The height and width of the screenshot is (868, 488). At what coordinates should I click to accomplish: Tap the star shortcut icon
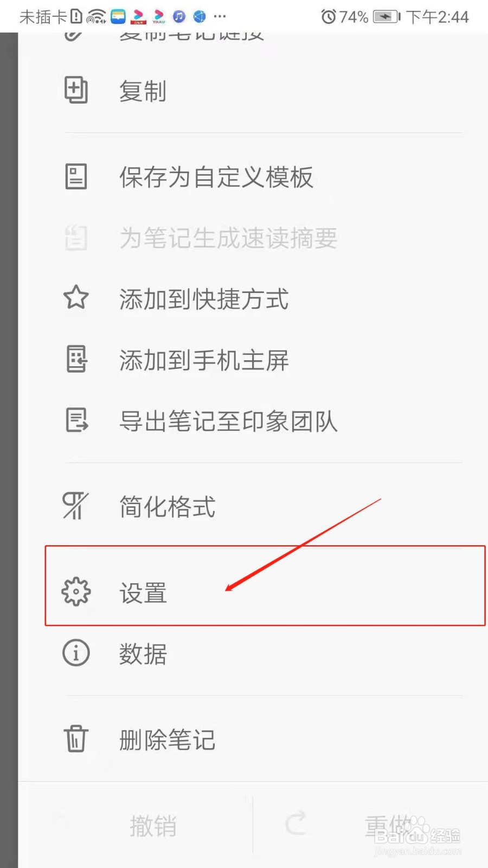tap(76, 297)
